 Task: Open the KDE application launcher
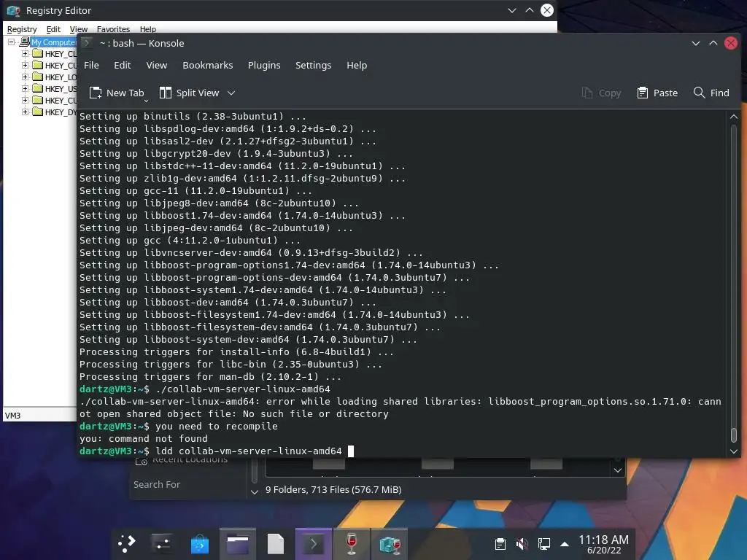coord(127,543)
